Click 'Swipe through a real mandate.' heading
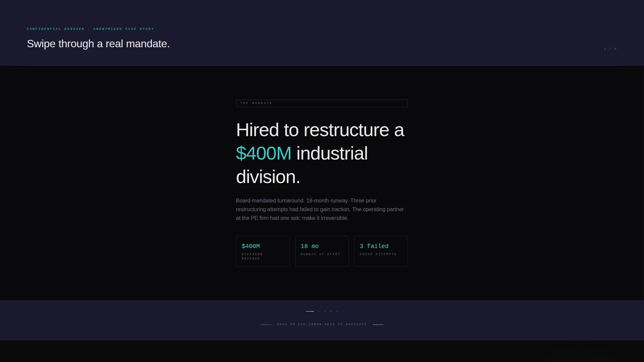This screenshot has height=362, width=644. 98,44
